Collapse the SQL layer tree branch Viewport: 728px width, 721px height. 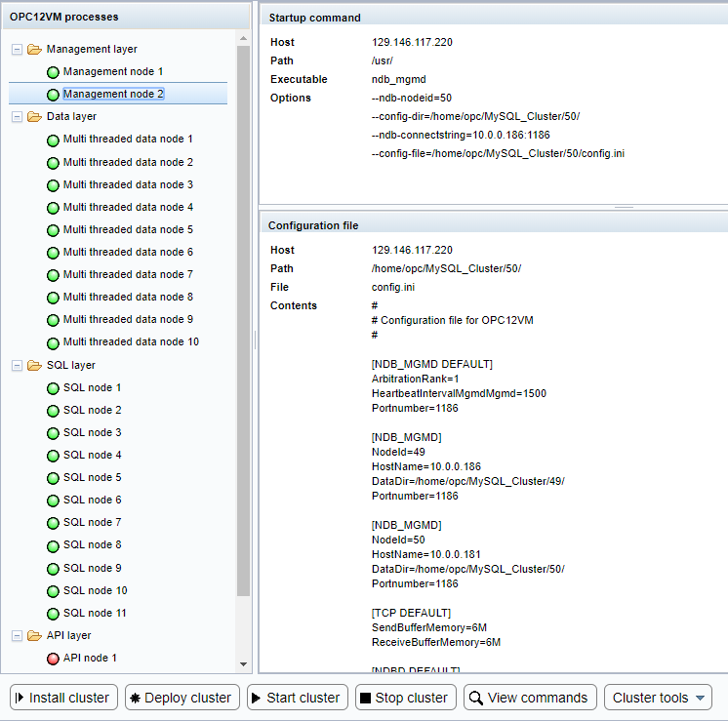[17, 365]
